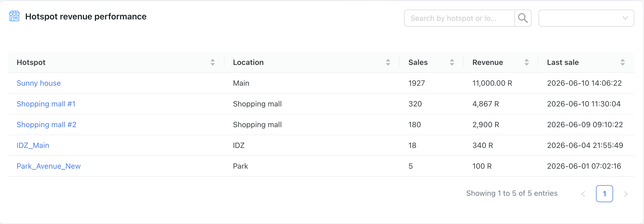Sort table by Sales column arrows
Image resolution: width=644 pixels, height=224 pixels.
[452, 62]
